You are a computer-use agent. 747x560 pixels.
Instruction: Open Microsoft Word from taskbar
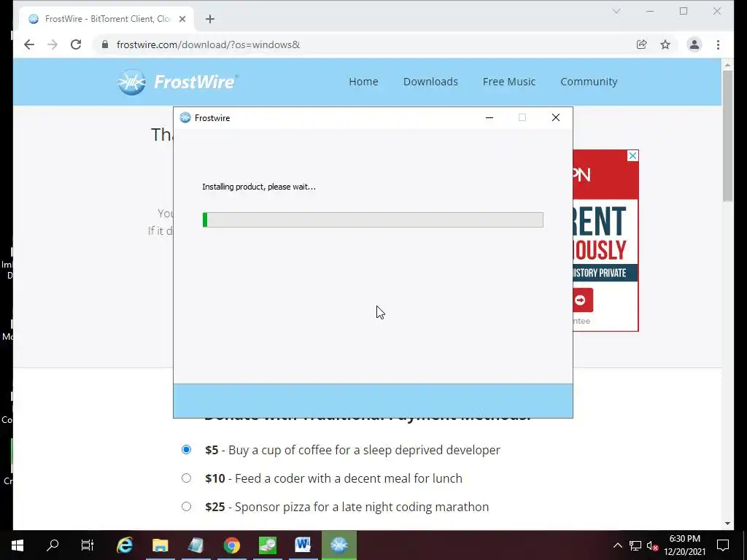(x=303, y=545)
